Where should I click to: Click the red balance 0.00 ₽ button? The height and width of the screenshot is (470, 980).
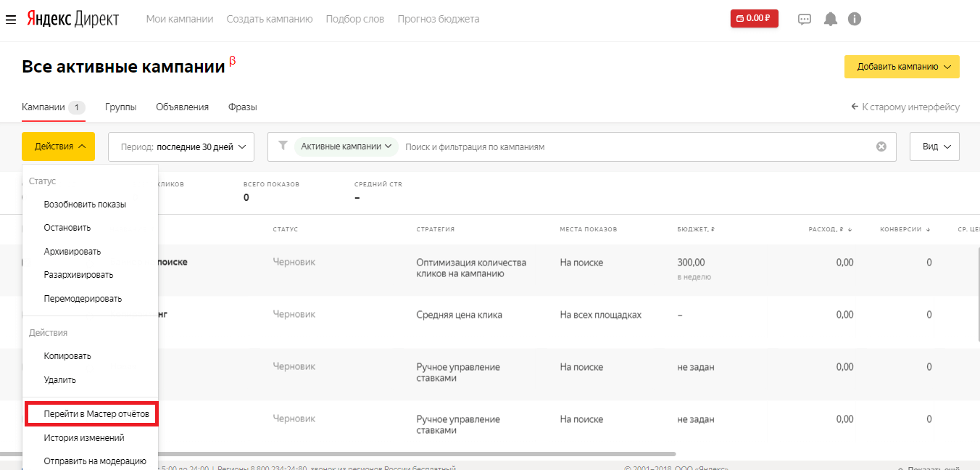click(754, 18)
